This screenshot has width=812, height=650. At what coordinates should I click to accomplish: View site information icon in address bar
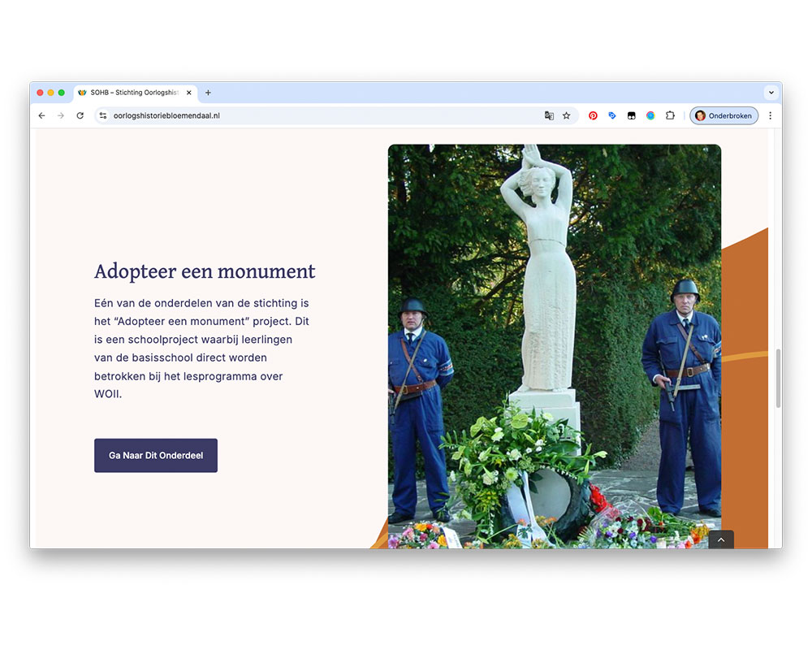tap(103, 115)
